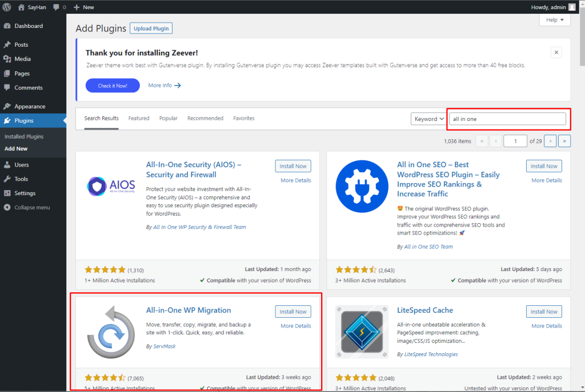The image size is (585, 392).
Task: Dismiss the Zeever notice with X button
Action: (x=556, y=52)
